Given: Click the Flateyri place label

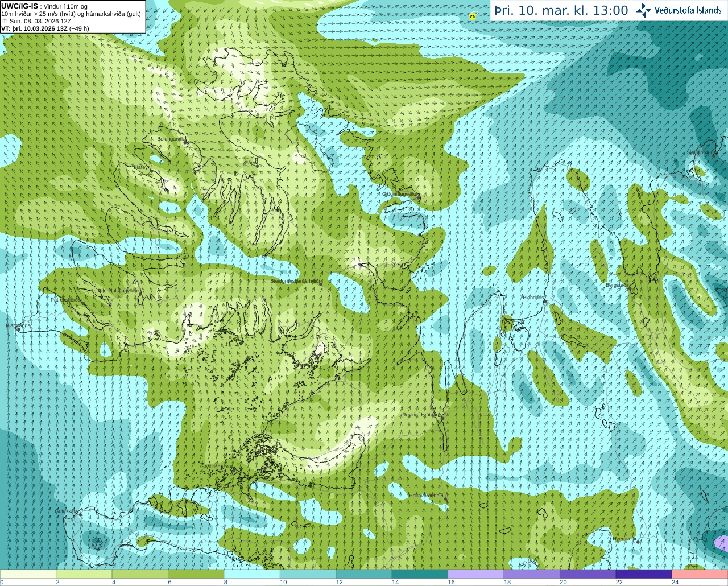Looking at the screenshot, I should [x=141, y=167].
